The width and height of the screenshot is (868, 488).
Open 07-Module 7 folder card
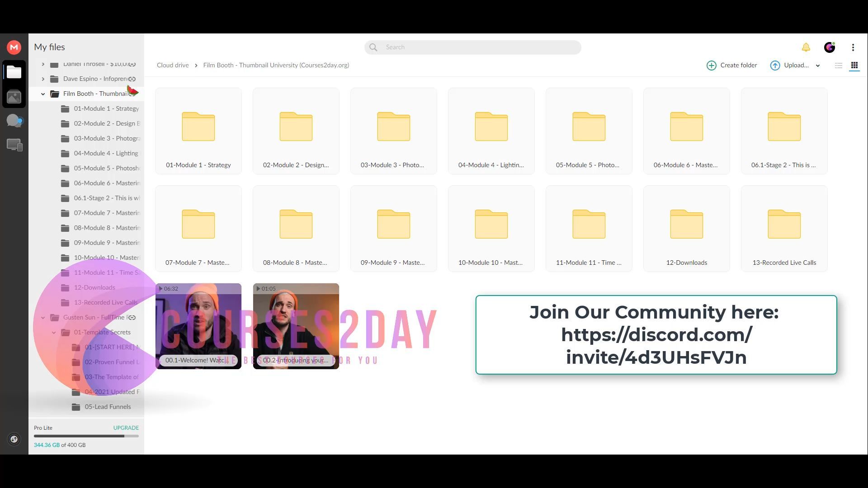[198, 229]
